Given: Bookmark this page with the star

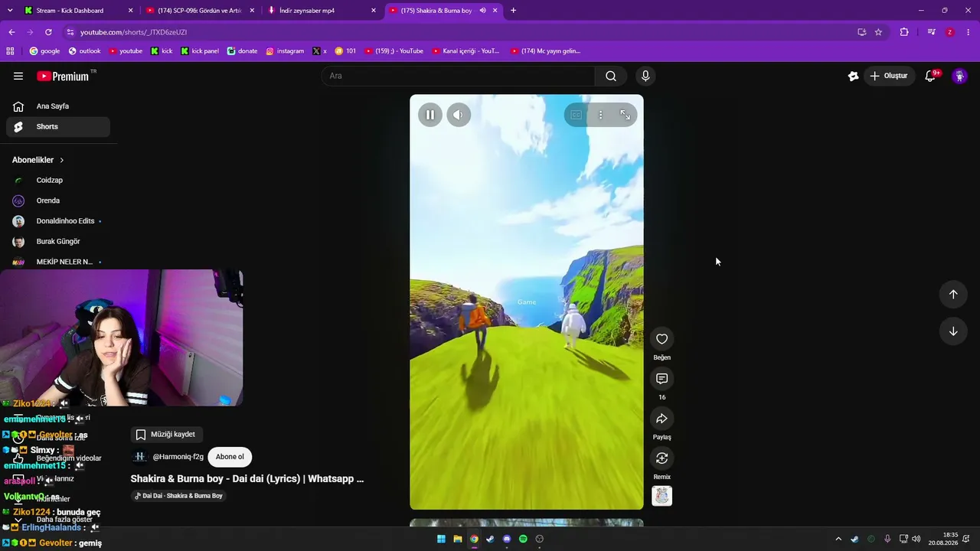Looking at the screenshot, I should pos(878,32).
